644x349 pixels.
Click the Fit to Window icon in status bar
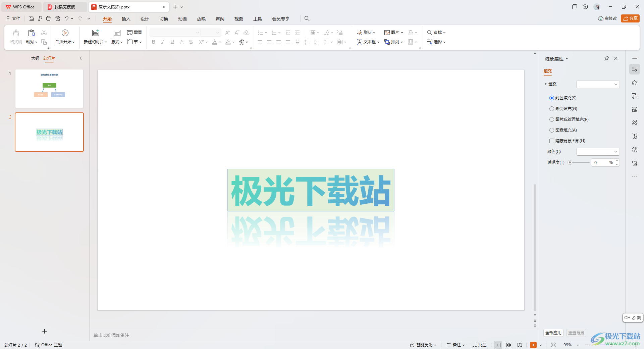click(553, 345)
